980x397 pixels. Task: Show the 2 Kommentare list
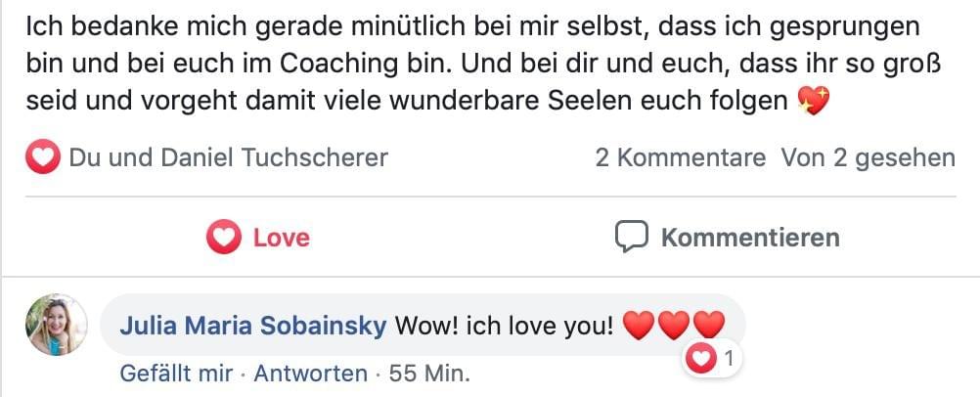680,157
